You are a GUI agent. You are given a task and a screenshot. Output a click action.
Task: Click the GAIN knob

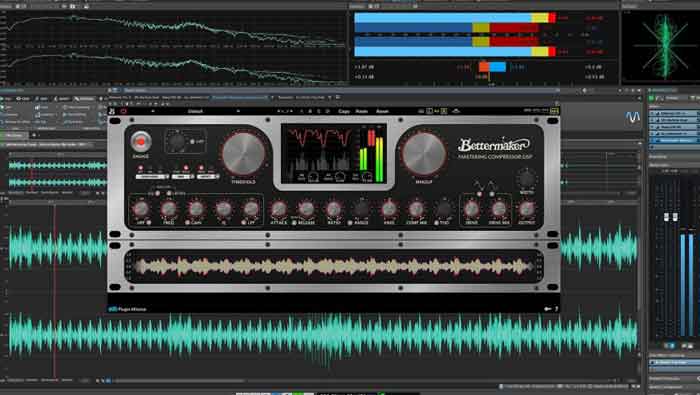(196, 209)
